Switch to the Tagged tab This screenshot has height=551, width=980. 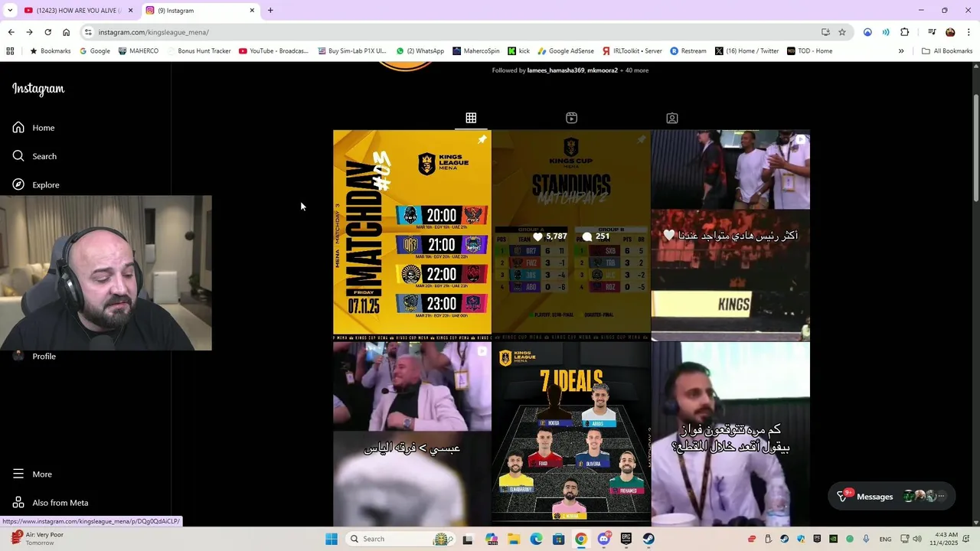(671, 118)
